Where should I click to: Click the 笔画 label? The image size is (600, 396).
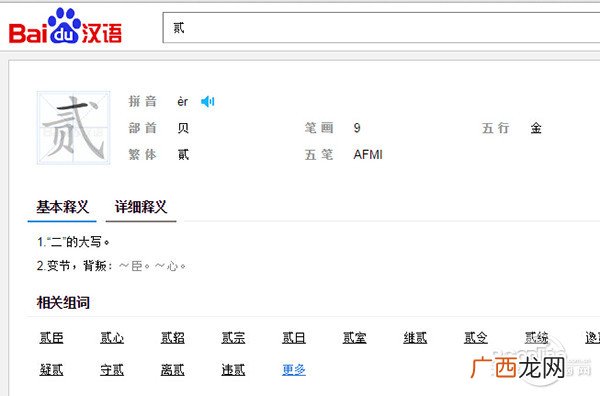point(319,128)
